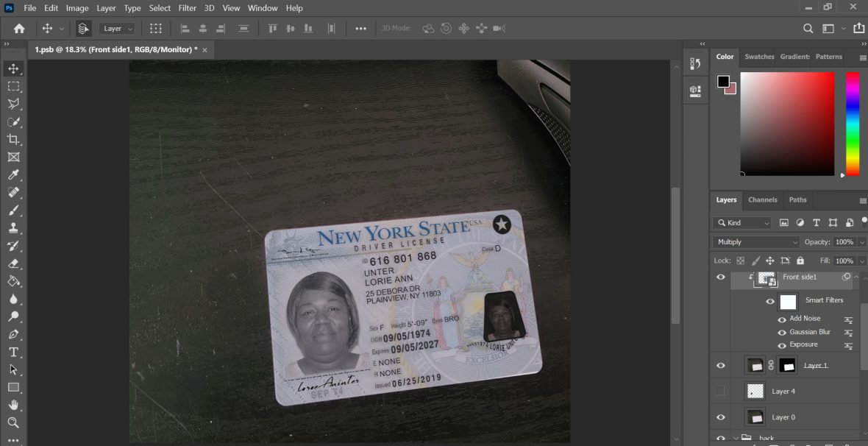Switch to the Channels tab

[x=763, y=199]
